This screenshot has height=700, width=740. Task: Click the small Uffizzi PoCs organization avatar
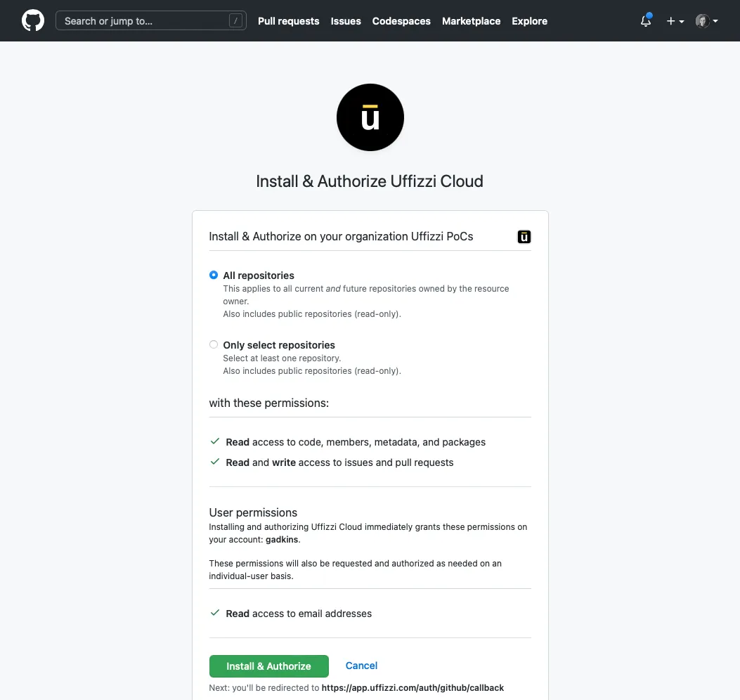524,237
